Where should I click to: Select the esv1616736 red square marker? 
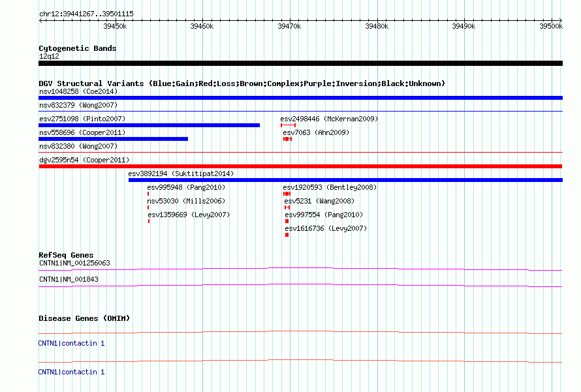[x=287, y=235]
